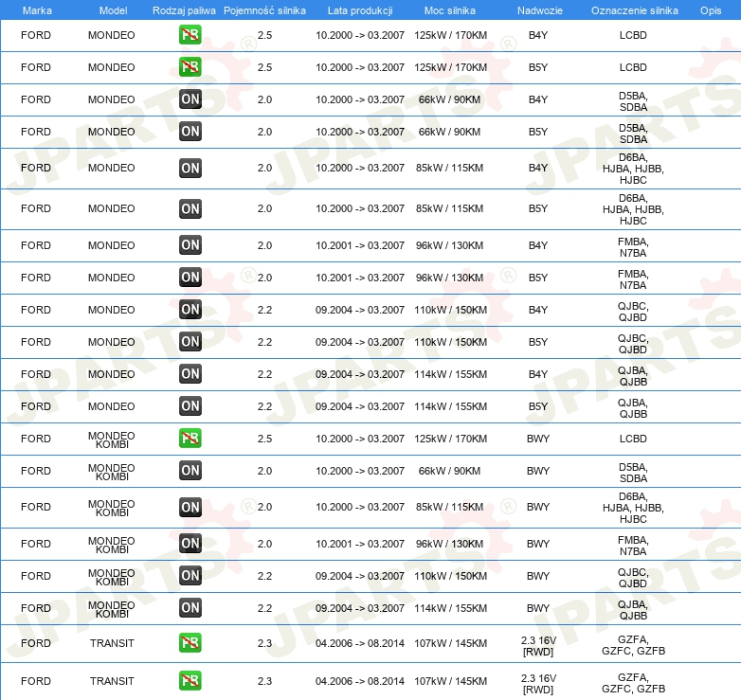Select '10.2001 -> 03.2007' in the Mondeo Kombi row
Viewport: 741px width, 700px height.
(360, 544)
